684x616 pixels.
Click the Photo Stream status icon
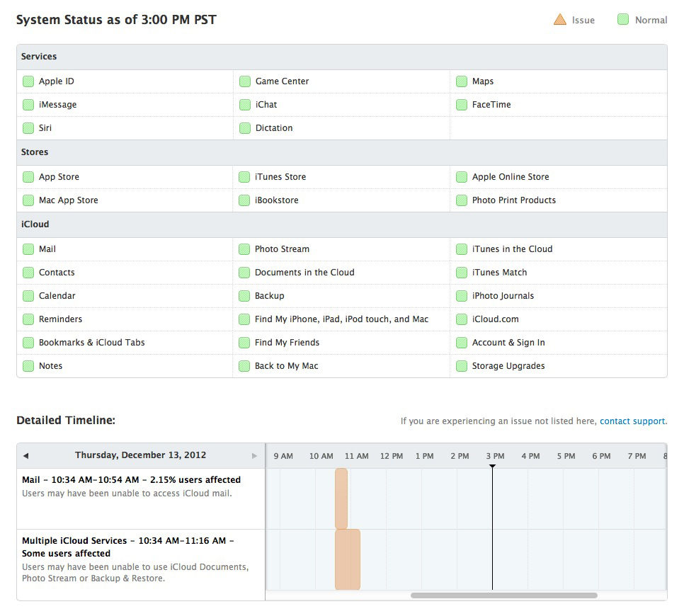[x=244, y=249]
